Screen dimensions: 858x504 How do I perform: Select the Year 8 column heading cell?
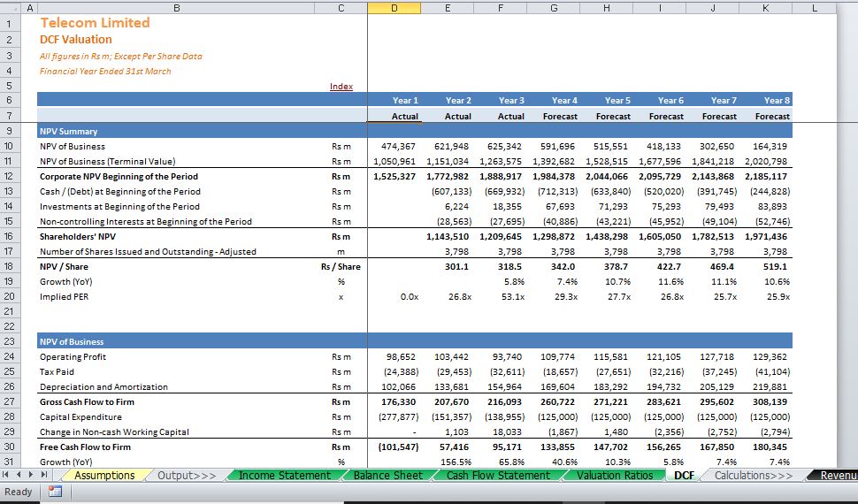coord(777,101)
